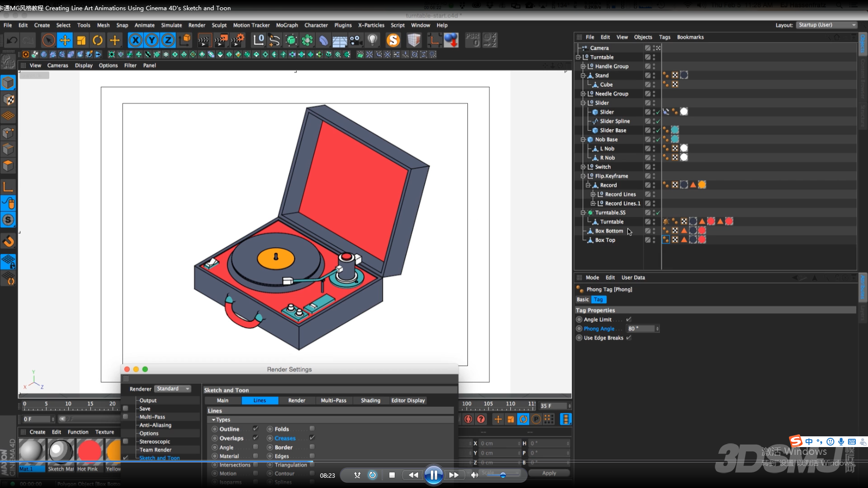Expand the Handle Group object
This screenshot has width=868, height=488.
click(x=583, y=66)
